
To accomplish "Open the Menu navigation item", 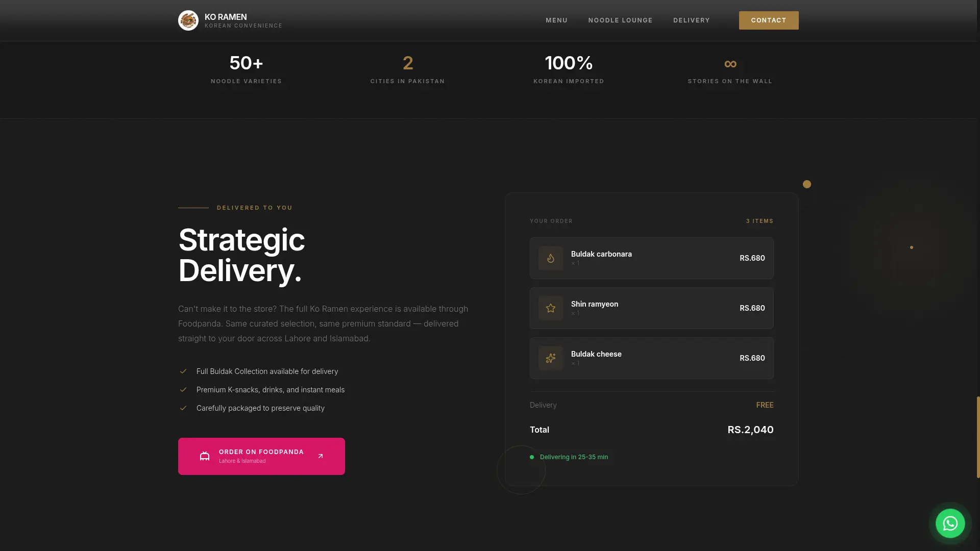I will [x=556, y=20].
